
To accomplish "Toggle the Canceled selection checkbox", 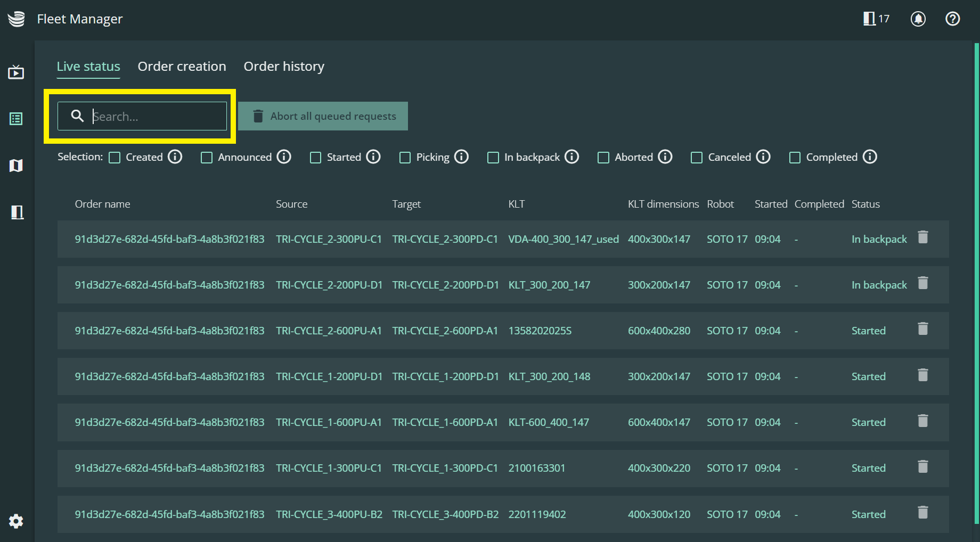I will coord(697,158).
